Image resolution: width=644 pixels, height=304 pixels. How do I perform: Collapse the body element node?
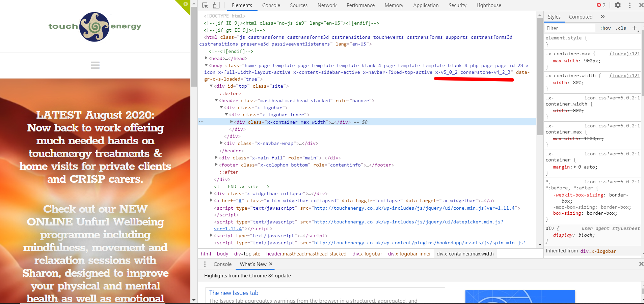tap(206, 65)
